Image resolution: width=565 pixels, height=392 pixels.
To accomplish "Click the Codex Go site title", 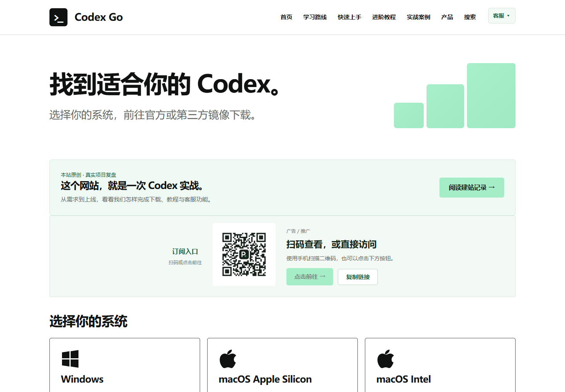I will click(x=98, y=17).
